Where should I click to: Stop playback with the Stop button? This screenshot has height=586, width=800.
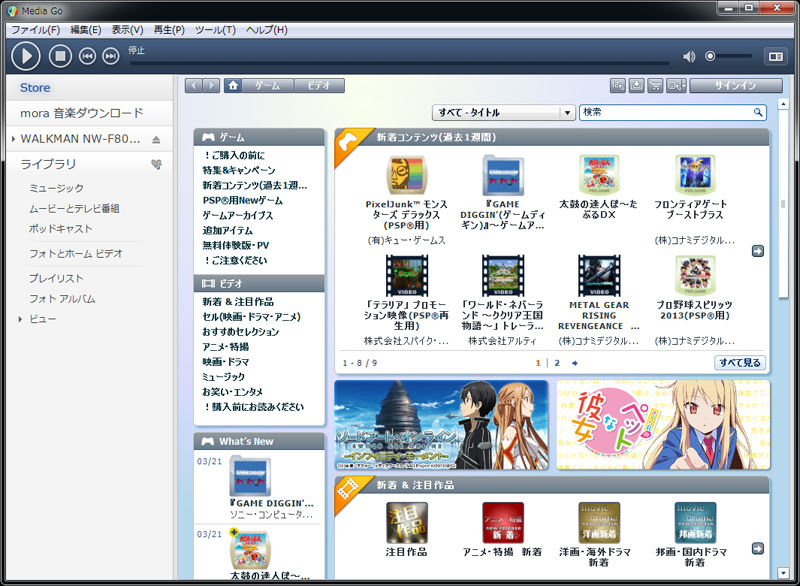[x=60, y=56]
